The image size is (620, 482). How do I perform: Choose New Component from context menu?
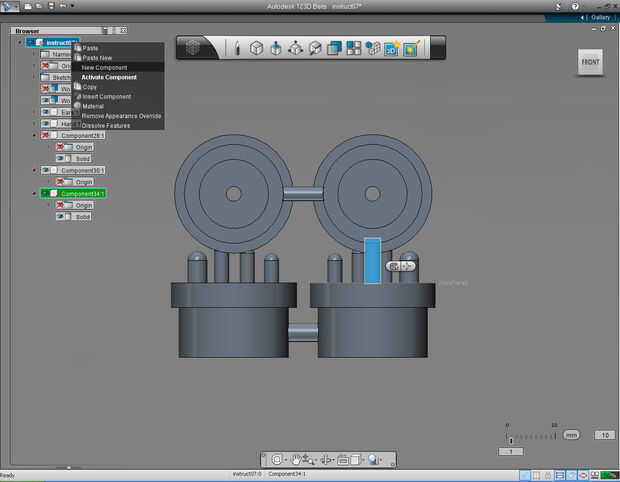(104, 67)
